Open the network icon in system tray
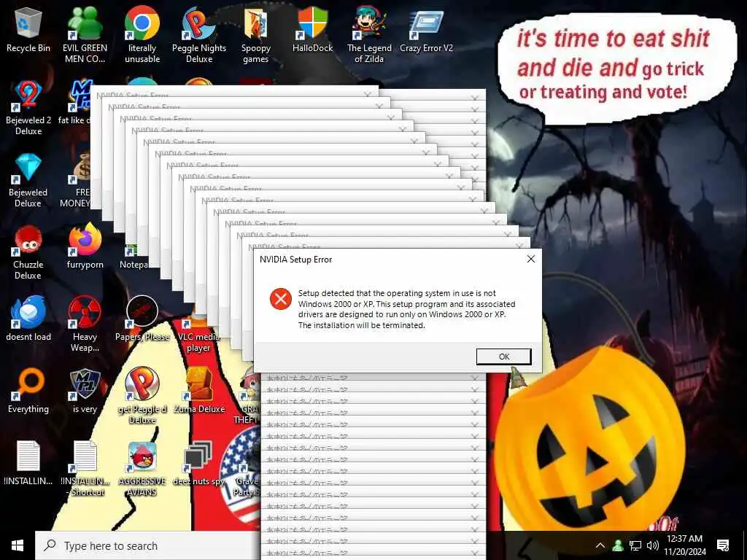The image size is (747, 560). tap(635, 545)
